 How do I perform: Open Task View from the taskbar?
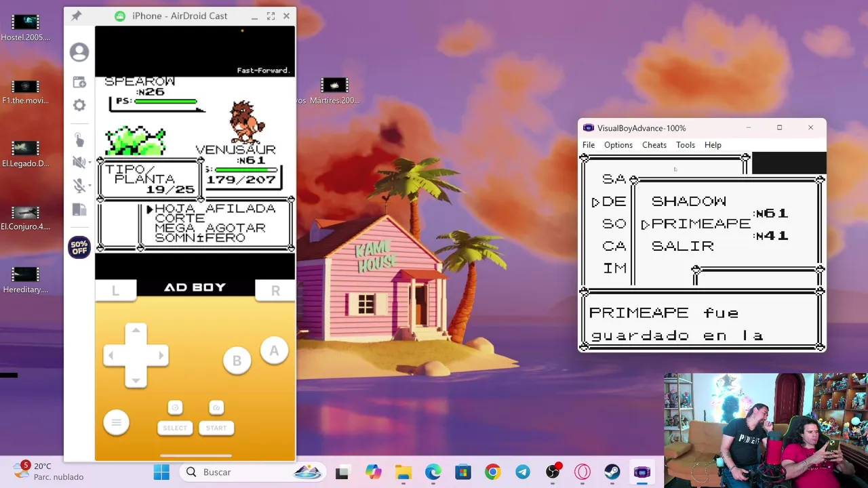tap(342, 472)
